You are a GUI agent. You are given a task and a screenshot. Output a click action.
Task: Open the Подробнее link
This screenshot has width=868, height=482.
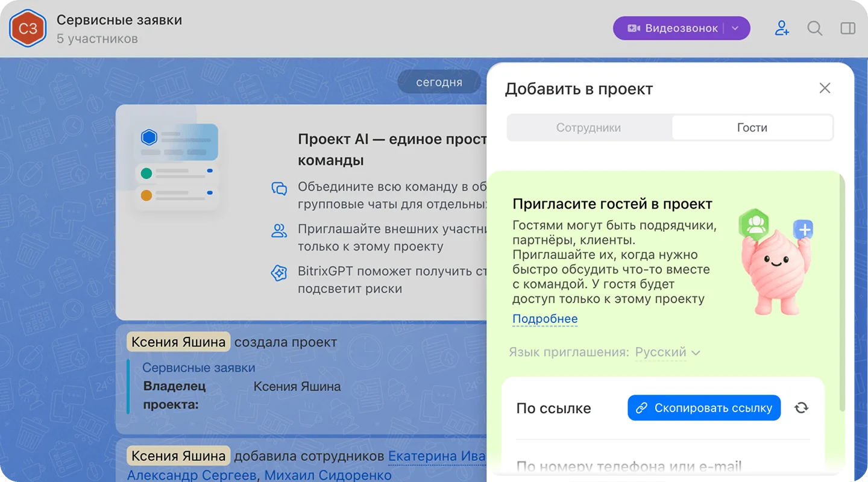545,319
